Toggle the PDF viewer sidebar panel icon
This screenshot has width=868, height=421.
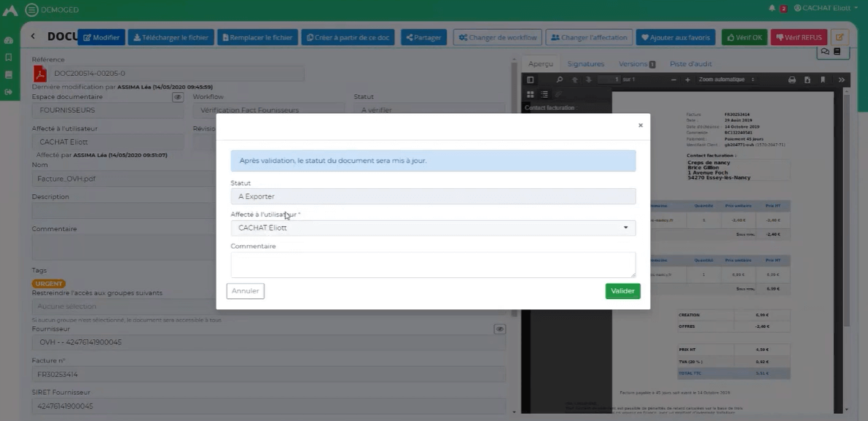pyautogui.click(x=531, y=80)
